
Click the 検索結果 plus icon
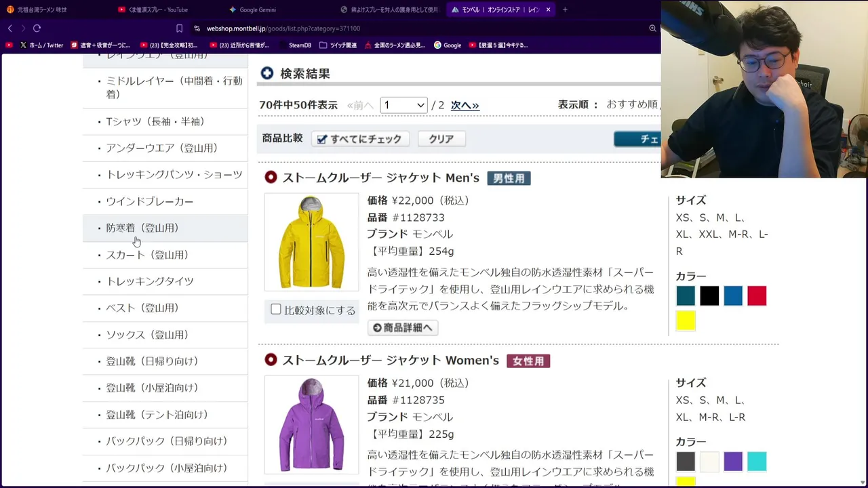tap(267, 73)
